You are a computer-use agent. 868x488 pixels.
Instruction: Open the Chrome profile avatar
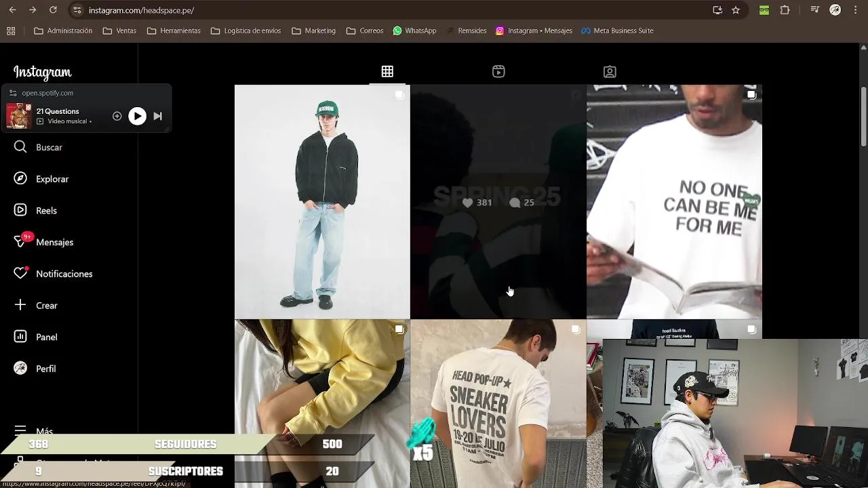pyautogui.click(x=835, y=10)
